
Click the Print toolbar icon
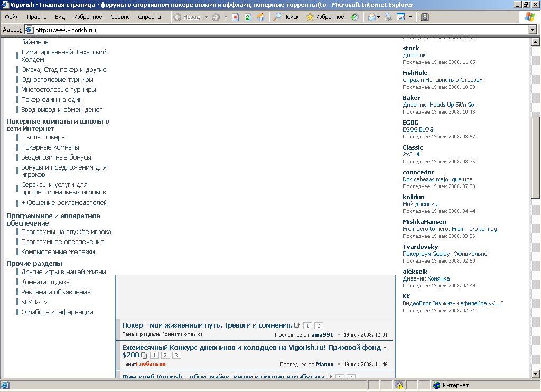tap(388, 17)
